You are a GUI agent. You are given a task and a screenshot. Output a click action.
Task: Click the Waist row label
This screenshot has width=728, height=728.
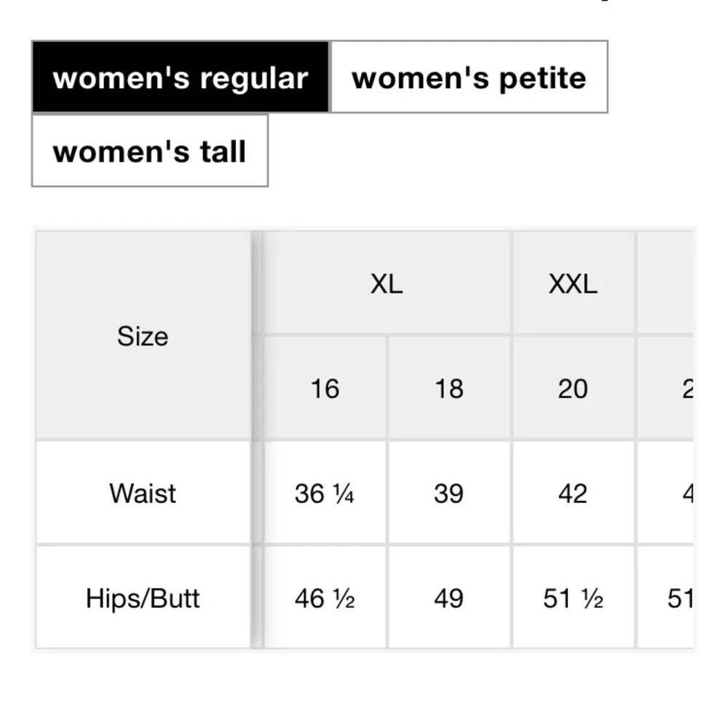pyautogui.click(x=143, y=493)
